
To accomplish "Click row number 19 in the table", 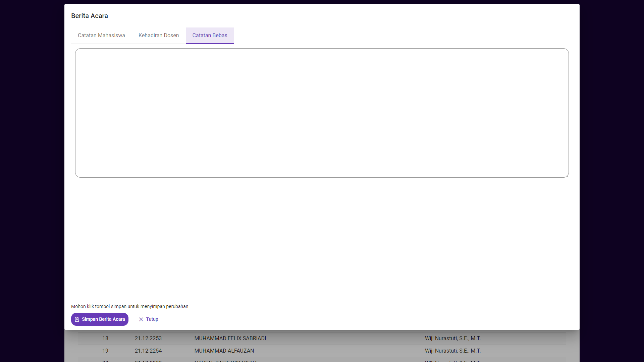I will pyautogui.click(x=105, y=351).
